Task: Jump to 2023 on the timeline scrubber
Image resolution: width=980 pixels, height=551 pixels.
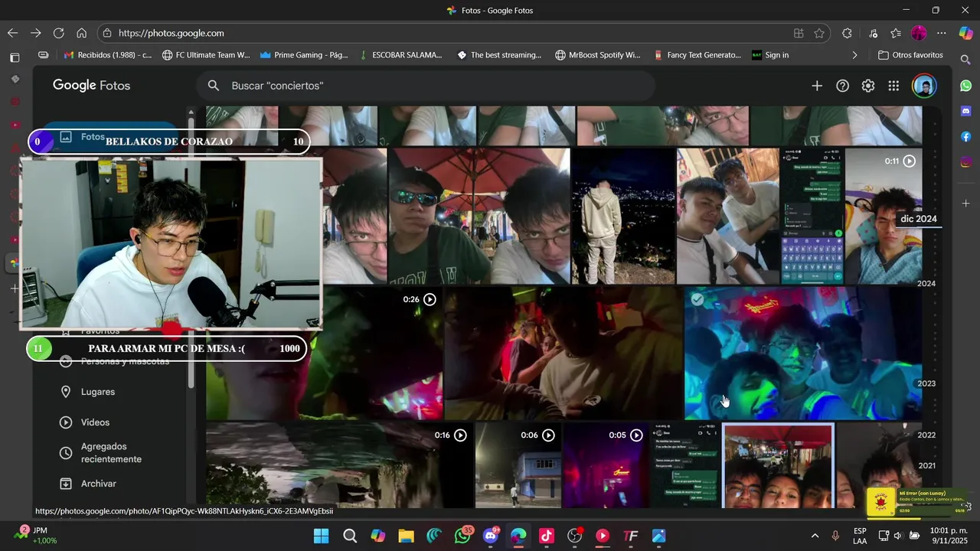Action: coord(926,383)
